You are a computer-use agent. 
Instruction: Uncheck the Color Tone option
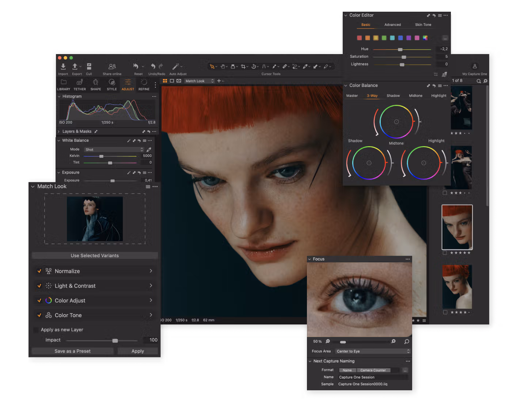[39, 315]
